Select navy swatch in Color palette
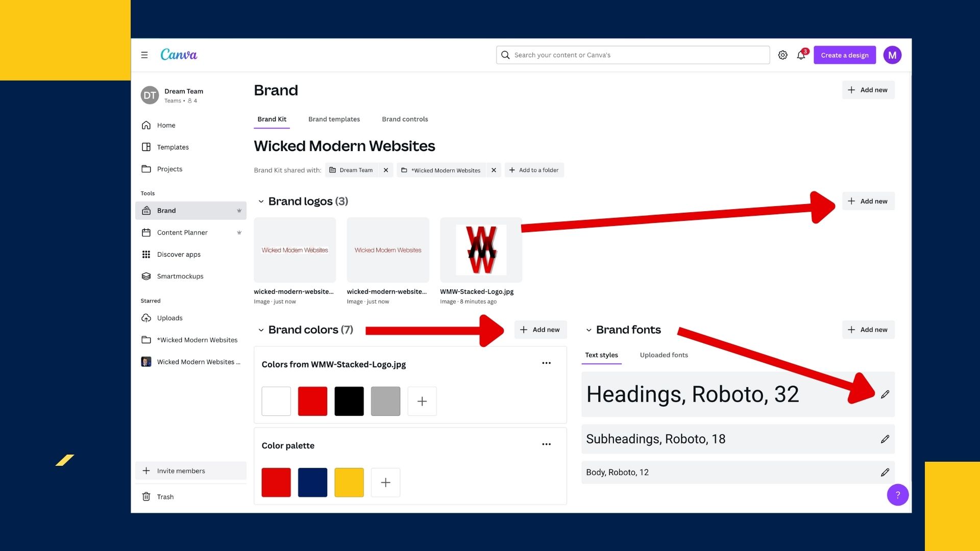 point(312,482)
